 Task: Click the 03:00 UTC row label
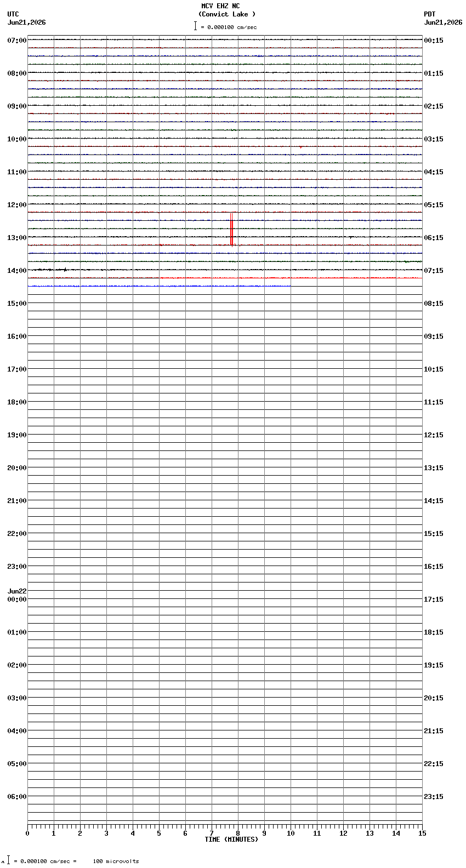(x=17, y=698)
